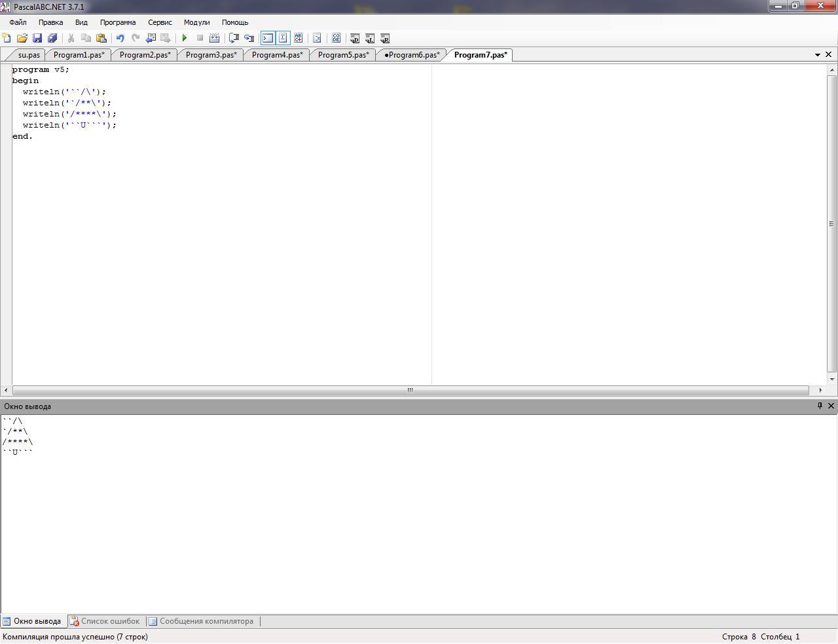Click the compilation success status message
This screenshot has height=644, width=838.
click(75, 637)
